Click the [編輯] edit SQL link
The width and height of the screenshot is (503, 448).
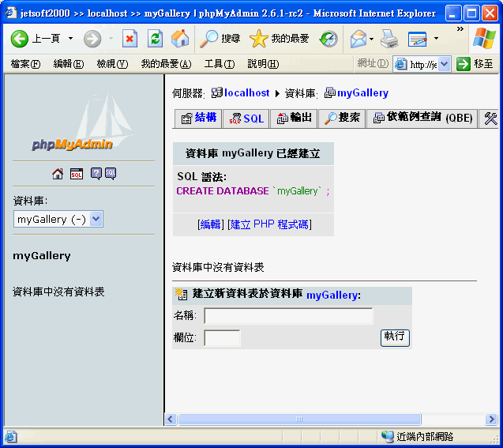pos(210,224)
